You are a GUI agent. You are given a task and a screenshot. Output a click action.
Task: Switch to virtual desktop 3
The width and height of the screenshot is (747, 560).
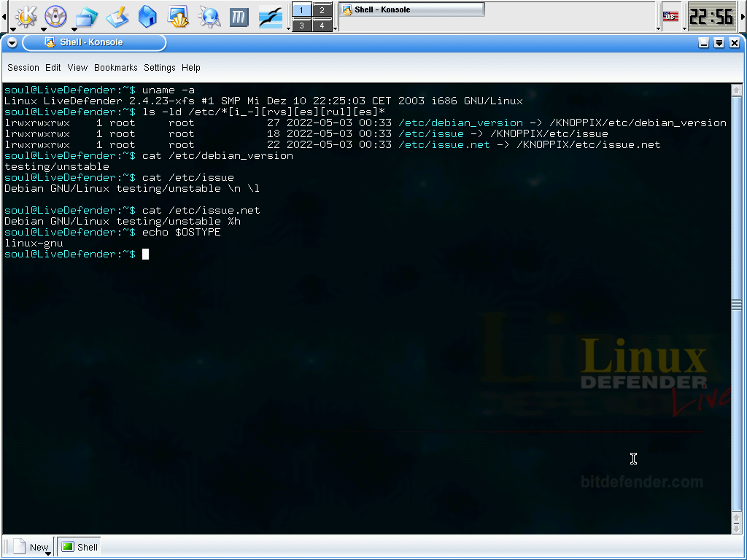(301, 26)
